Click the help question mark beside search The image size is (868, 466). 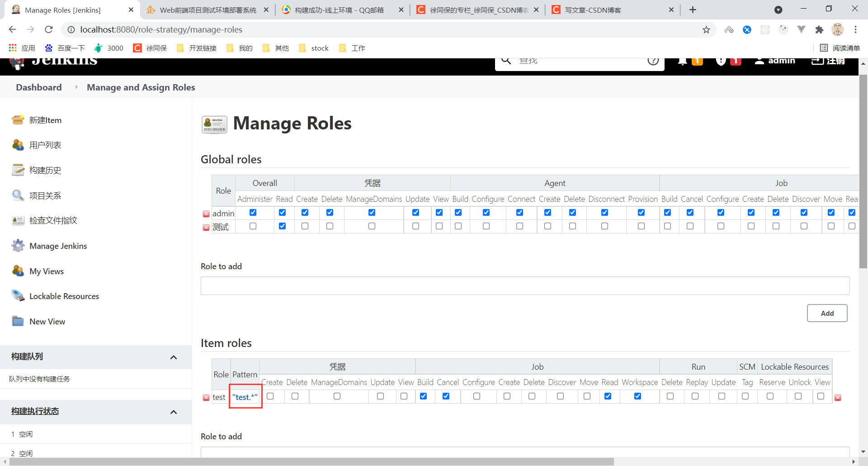point(653,60)
